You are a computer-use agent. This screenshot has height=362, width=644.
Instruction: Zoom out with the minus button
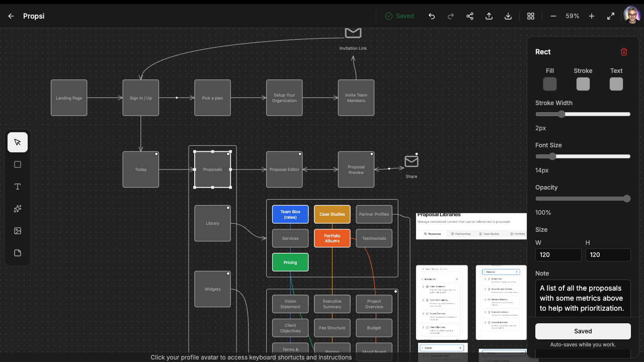[553, 16]
